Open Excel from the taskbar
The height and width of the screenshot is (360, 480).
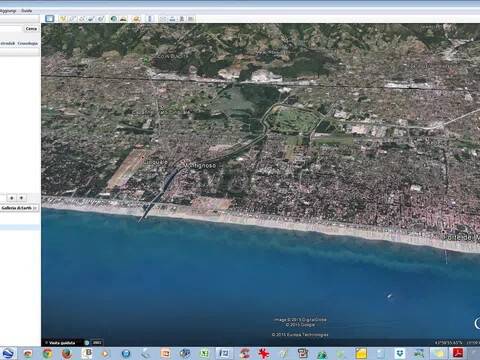point(204,353)
